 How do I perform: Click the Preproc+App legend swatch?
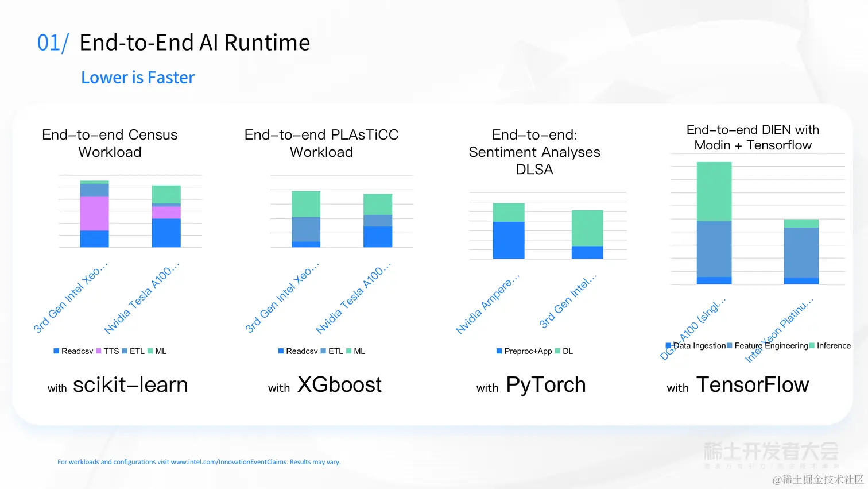click(x=499, y=351)
